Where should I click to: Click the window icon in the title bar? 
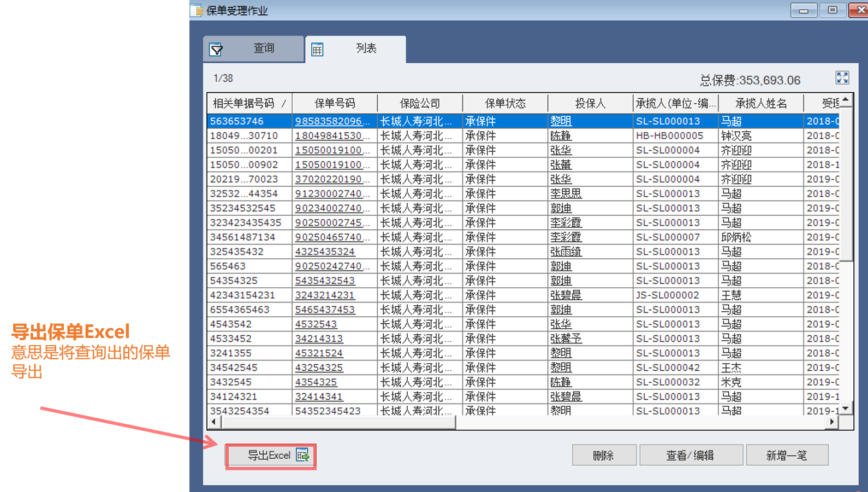(197, 10)
